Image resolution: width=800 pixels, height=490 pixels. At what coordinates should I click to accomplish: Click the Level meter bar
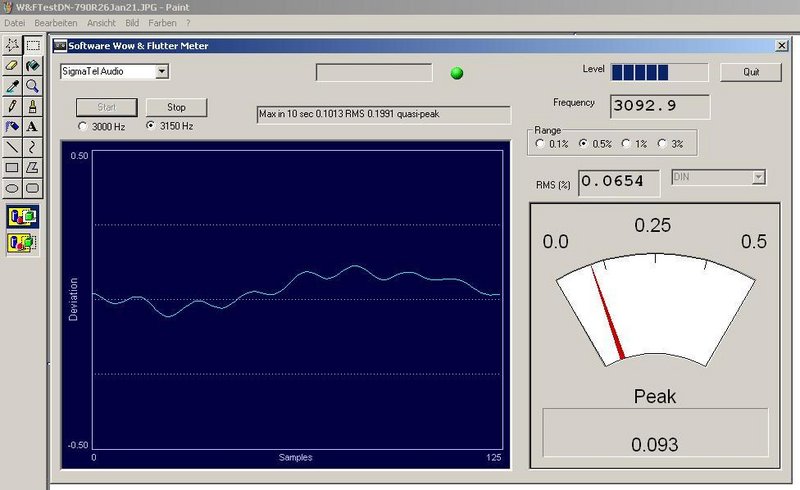pos(660,72)
